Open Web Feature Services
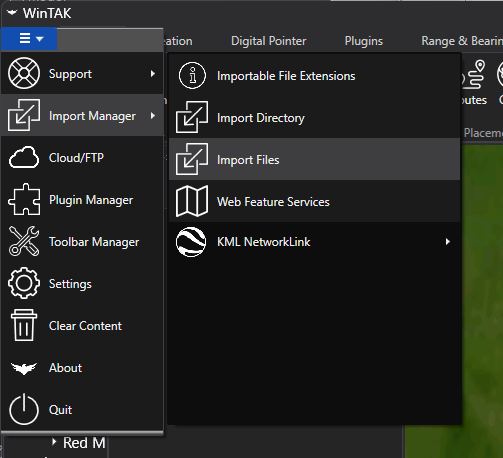503x458 pixels. click(315, 201)
